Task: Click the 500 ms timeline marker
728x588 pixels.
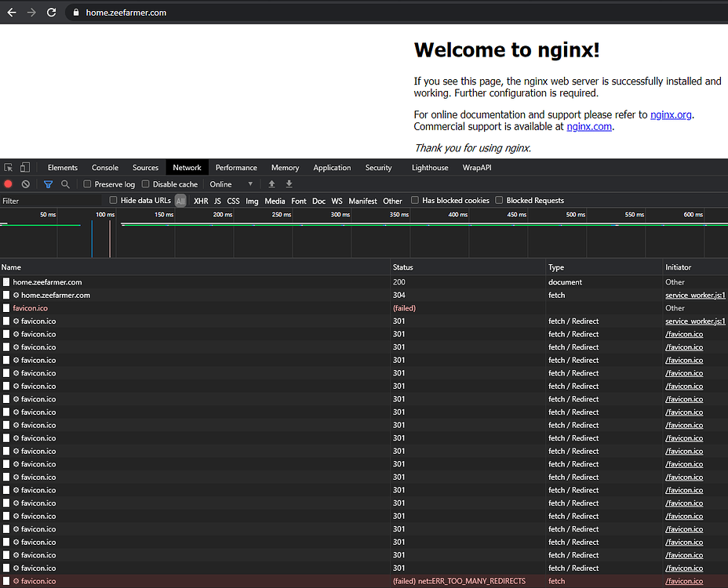Action: pos(576,214)
